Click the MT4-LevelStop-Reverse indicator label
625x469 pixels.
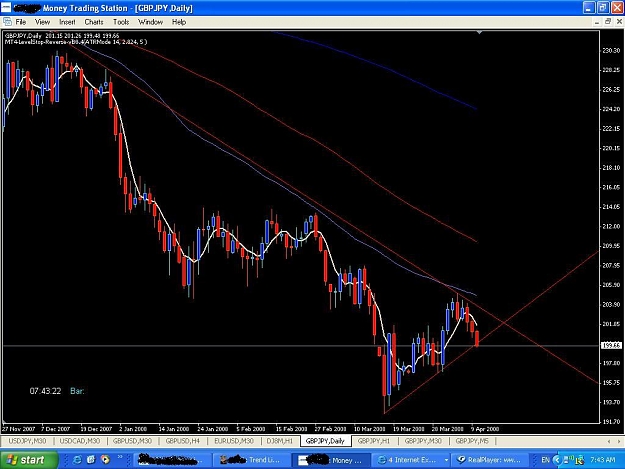point(76,41)
